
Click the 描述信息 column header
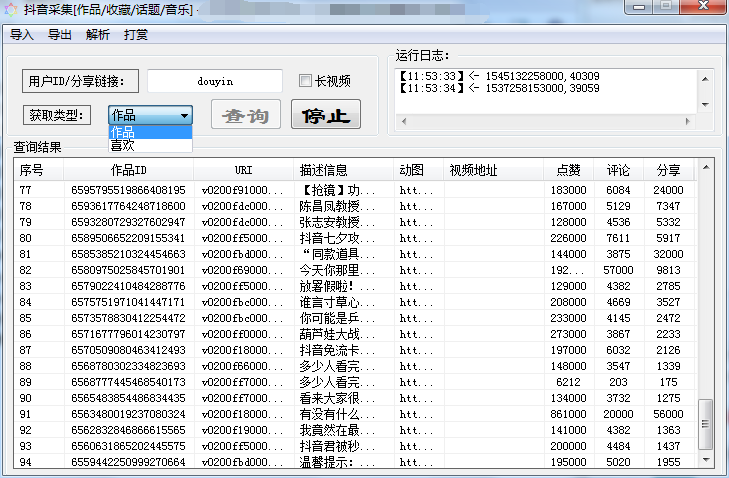coord(344,170)
